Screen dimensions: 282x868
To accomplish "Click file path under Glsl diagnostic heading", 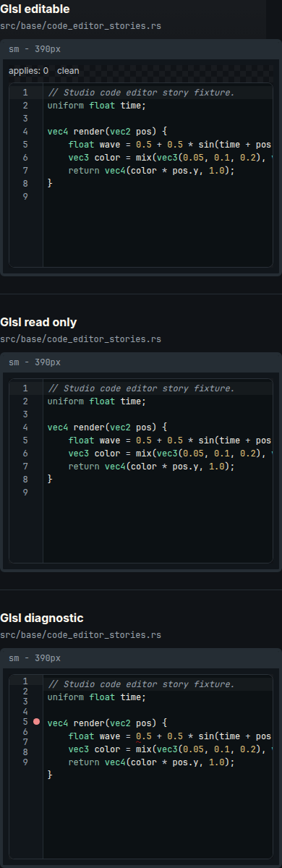I will (x=81, y=635).
